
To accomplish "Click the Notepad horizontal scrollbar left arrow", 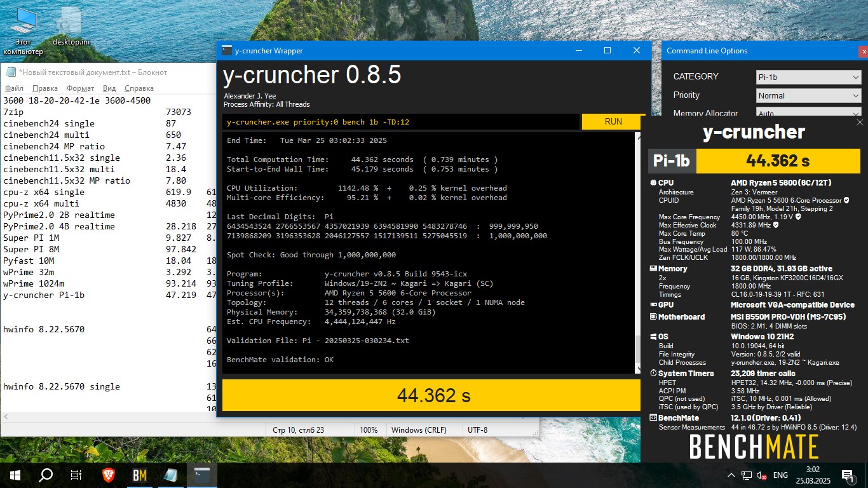I will tap(6, 417).
